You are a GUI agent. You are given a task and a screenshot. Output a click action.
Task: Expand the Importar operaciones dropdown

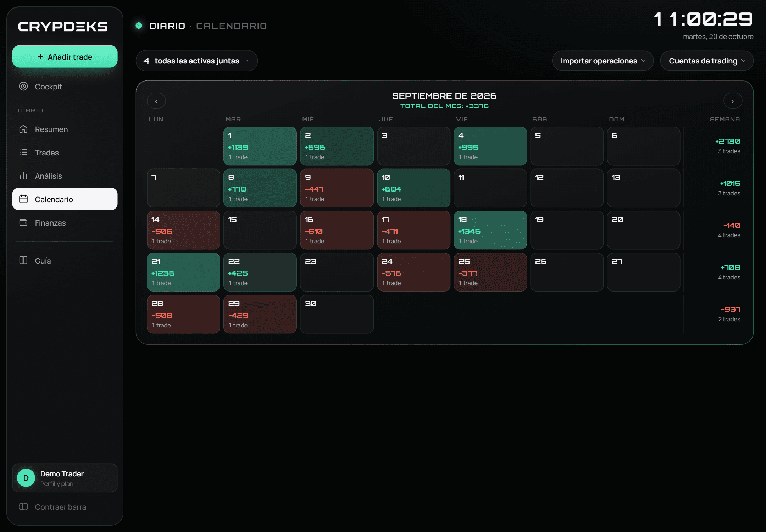[603, 61]
